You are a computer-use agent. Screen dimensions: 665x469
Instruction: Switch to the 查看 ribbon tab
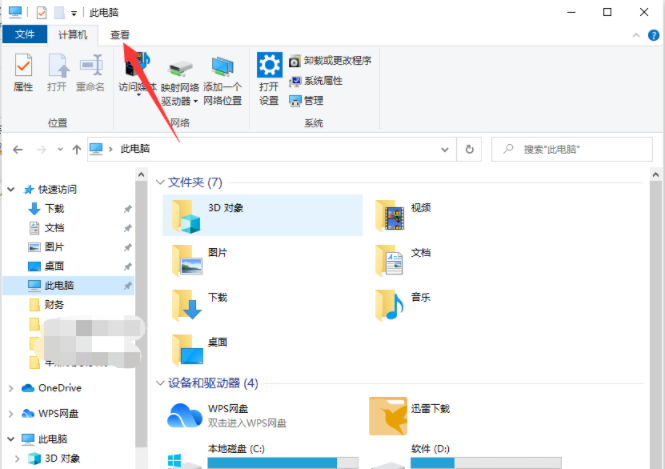click(x=120, y=34)
